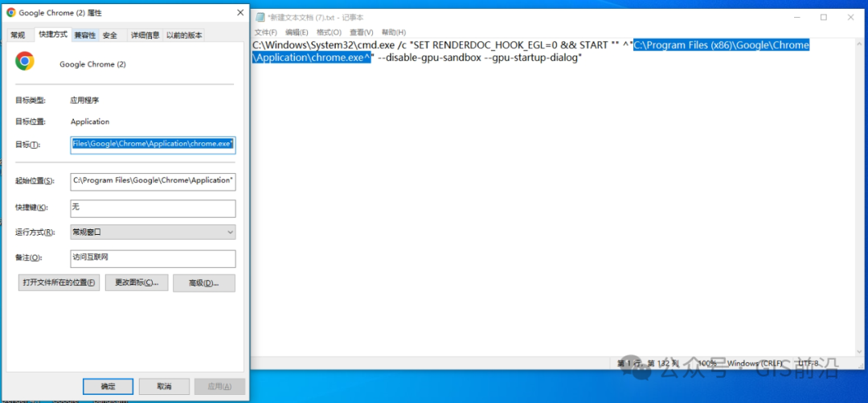Open Notepad 文件(F) menu
The height and width of the screenshot is (403, 868).
pos(266,32)
